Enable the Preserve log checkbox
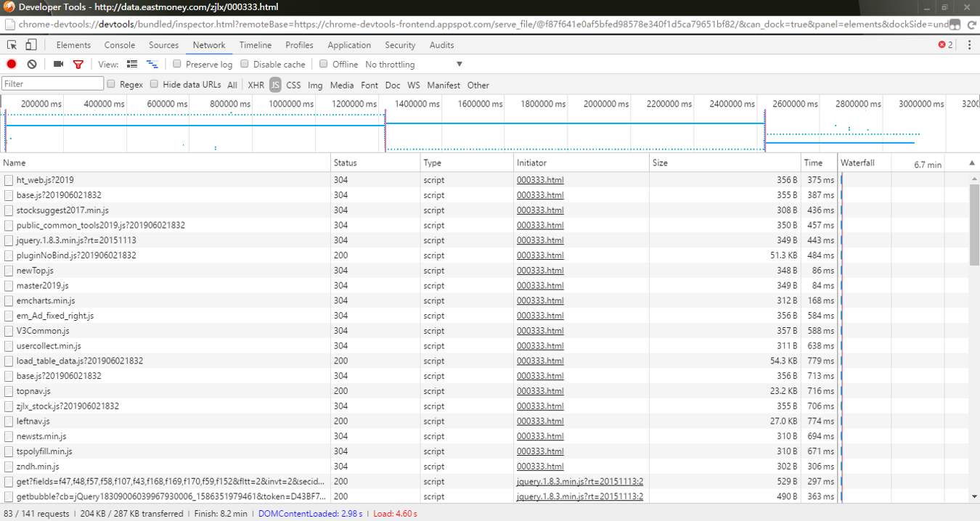 176,64
